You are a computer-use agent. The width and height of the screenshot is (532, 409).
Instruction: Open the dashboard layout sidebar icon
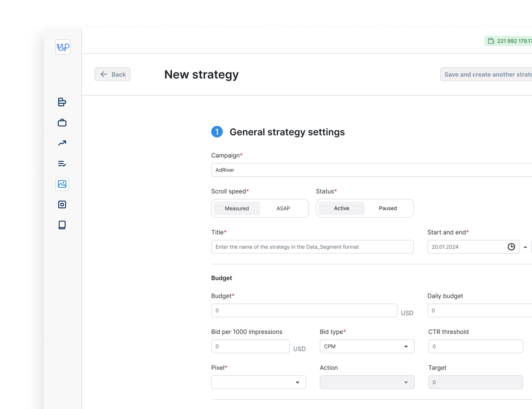pyautogui.click(x=62, y=102)
